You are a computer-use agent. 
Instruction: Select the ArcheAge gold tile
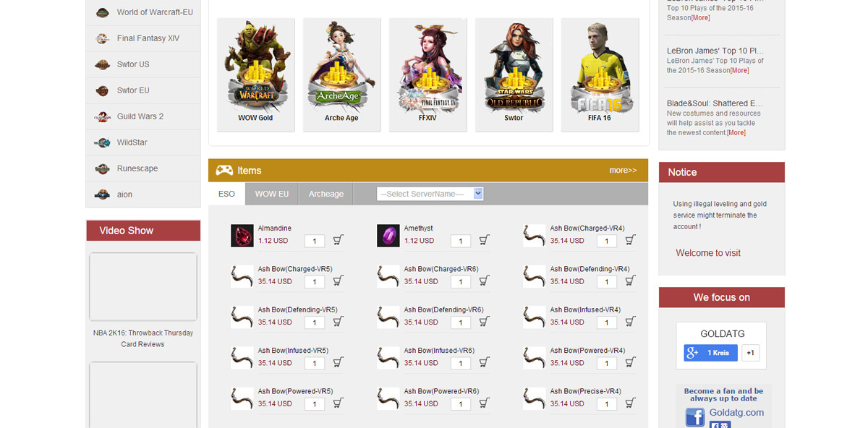341,75
